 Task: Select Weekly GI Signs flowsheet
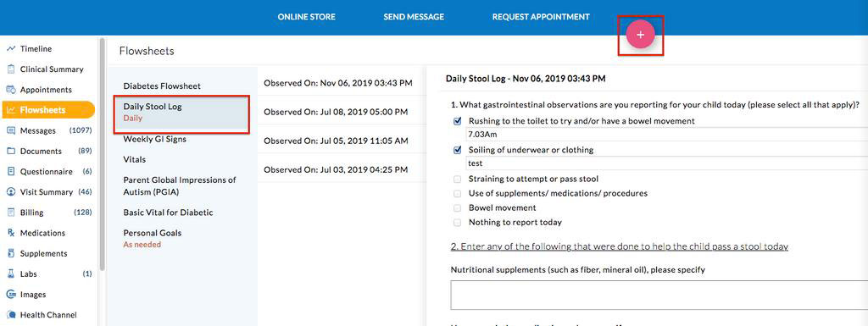point(154,139)
